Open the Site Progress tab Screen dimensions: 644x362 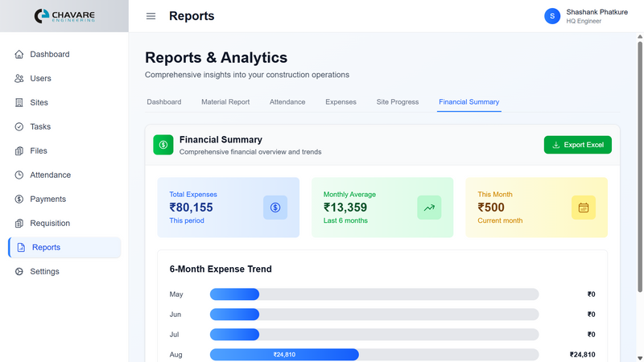(397, 102)
